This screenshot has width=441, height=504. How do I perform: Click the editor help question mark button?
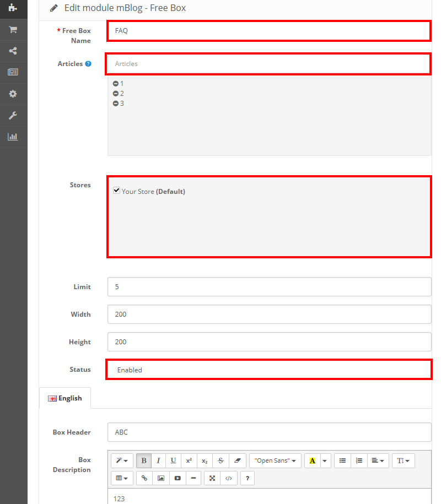pyautogui.click(x=248, y=478)
